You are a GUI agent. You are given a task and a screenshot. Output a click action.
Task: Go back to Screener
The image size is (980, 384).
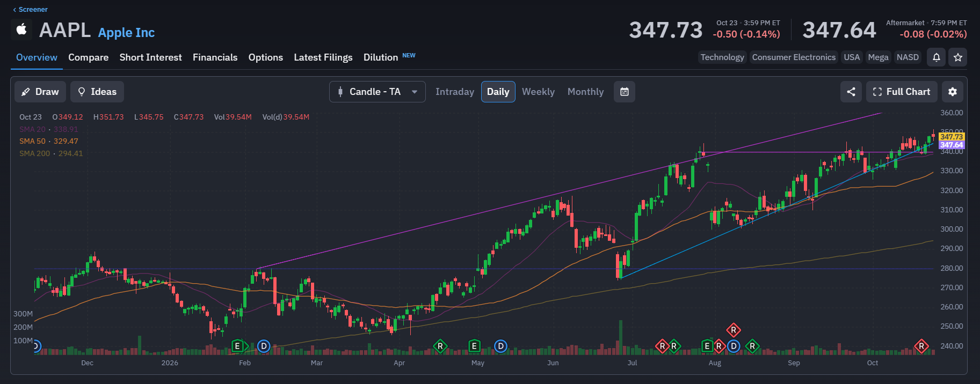pyautogui.click(x=30, y=10)
